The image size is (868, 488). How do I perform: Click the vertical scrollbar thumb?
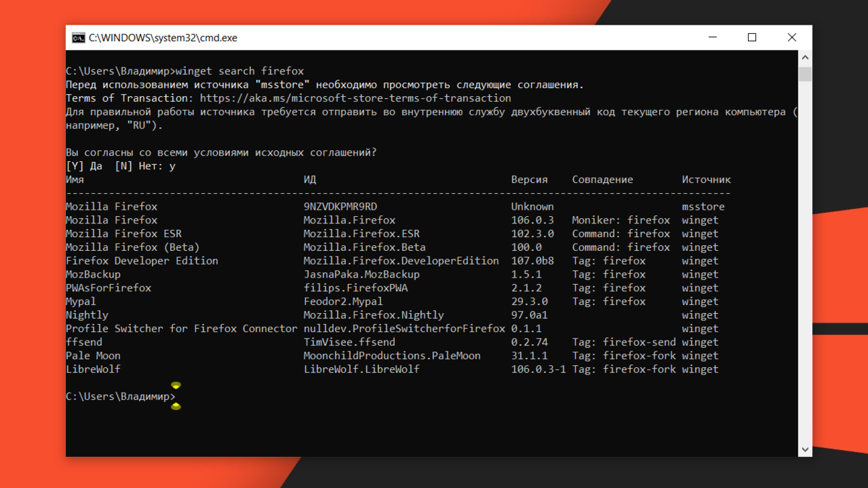pos(805,74)
